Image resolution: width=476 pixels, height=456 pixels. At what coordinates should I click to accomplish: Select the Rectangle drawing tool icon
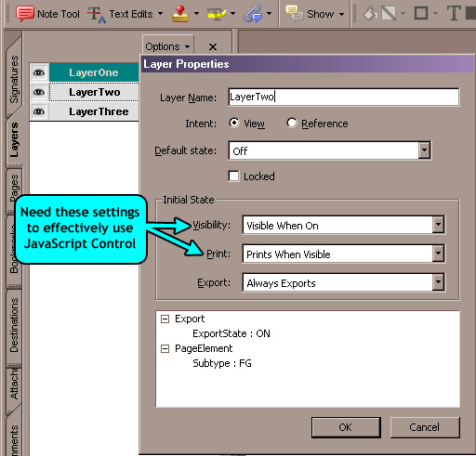click(x=421, y=13)
